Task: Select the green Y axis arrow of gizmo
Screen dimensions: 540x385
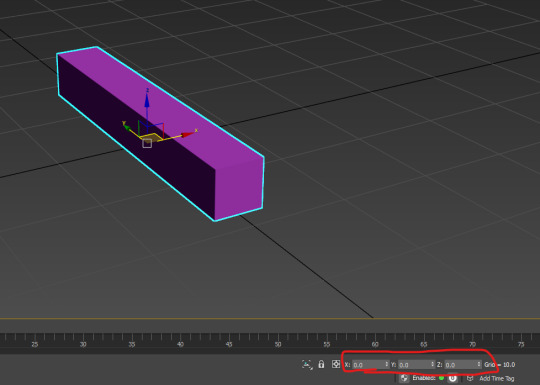Action: pos(127,127)
